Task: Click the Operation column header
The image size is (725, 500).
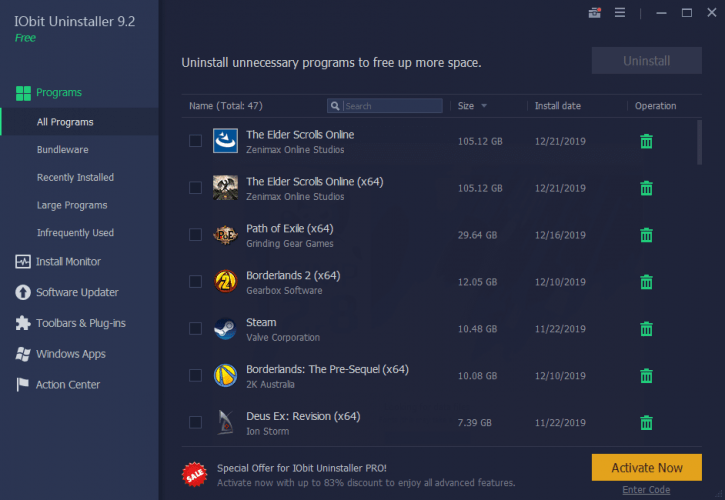Action: click(x=655, y=106)
